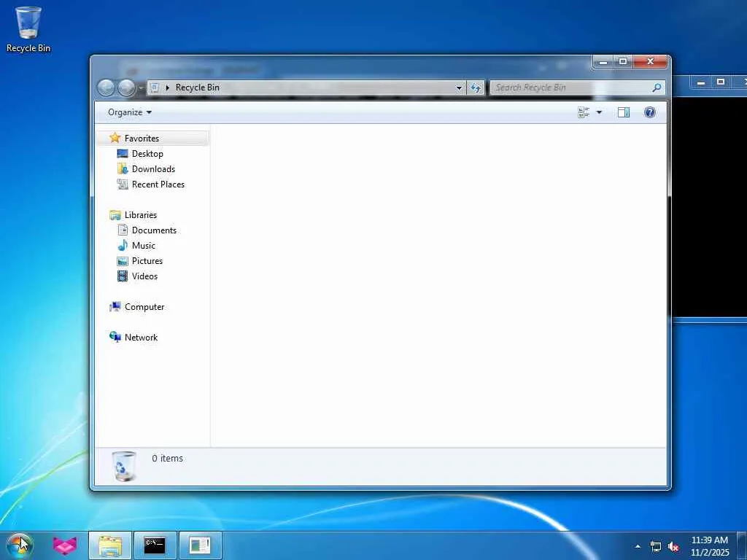The width and height of the screenshot is (747, 560).
Task: Maximize the black window behind Recycle Bin
Action: pyautogui.click(x=721, y=82)
